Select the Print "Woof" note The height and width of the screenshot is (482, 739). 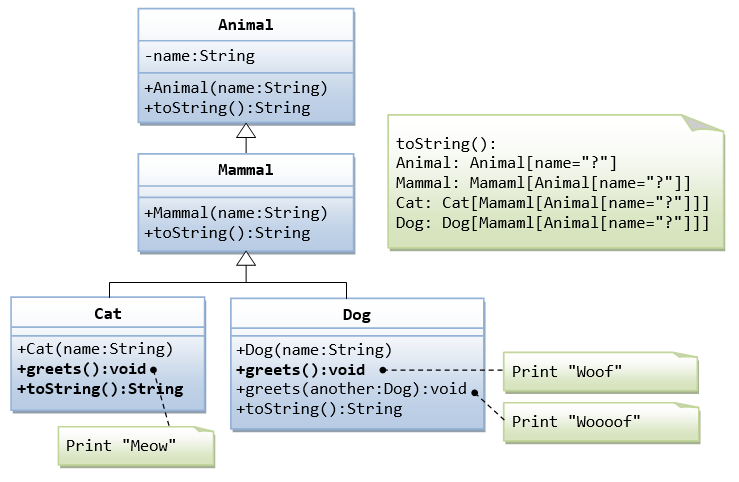600,371
